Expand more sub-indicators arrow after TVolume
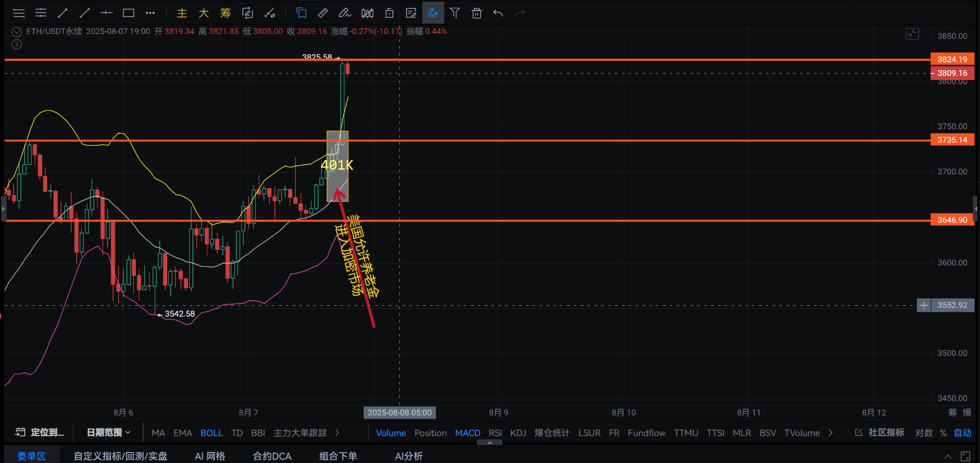 (x=830, y=433)
